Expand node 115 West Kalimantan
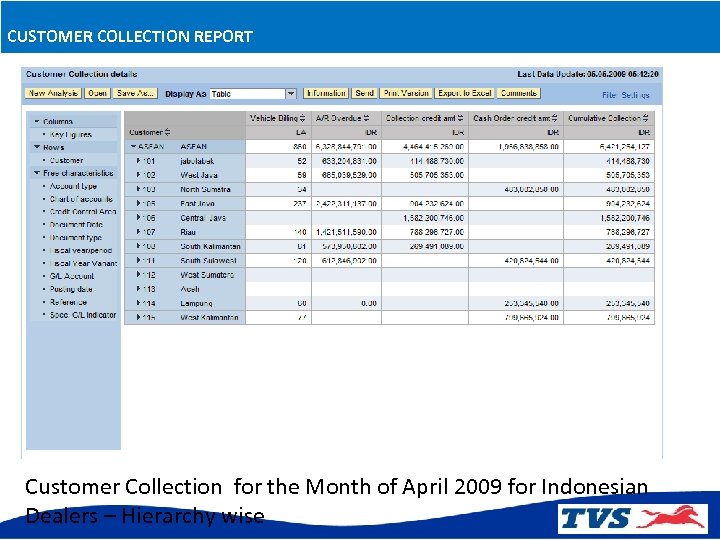Screen dimensions: 720x540 click(138, 317)
